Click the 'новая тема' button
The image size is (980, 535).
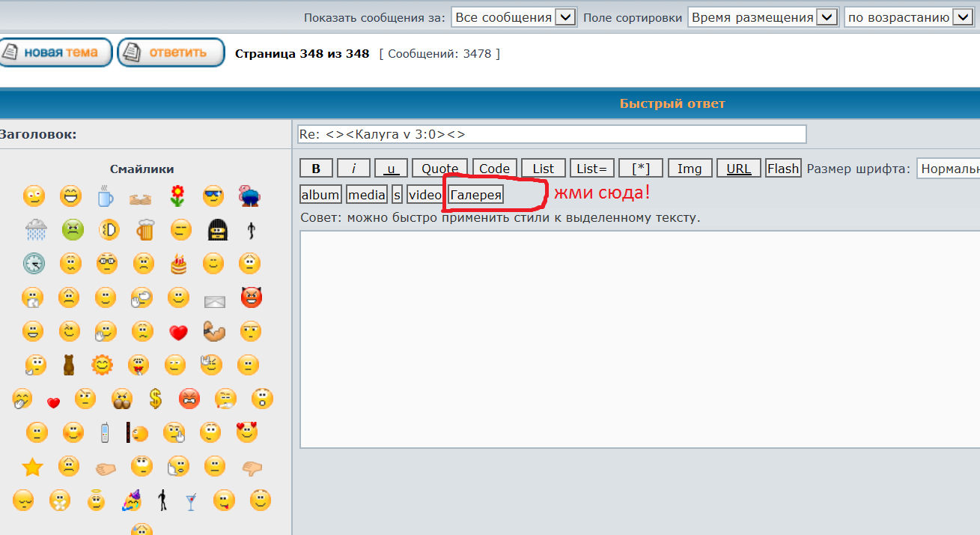click(56, 52)
